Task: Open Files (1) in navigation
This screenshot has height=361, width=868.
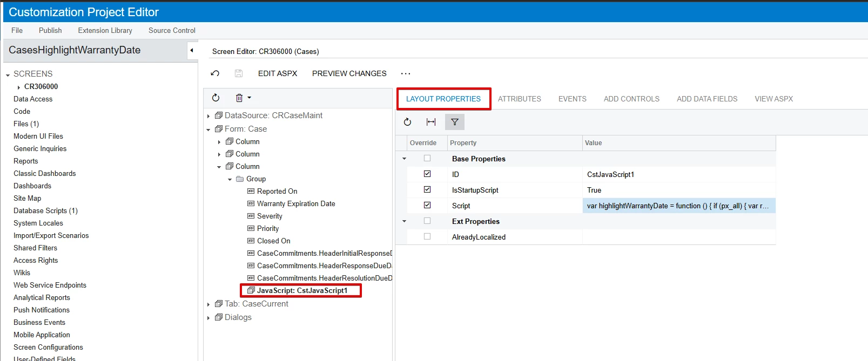Action: pos(26,124)
